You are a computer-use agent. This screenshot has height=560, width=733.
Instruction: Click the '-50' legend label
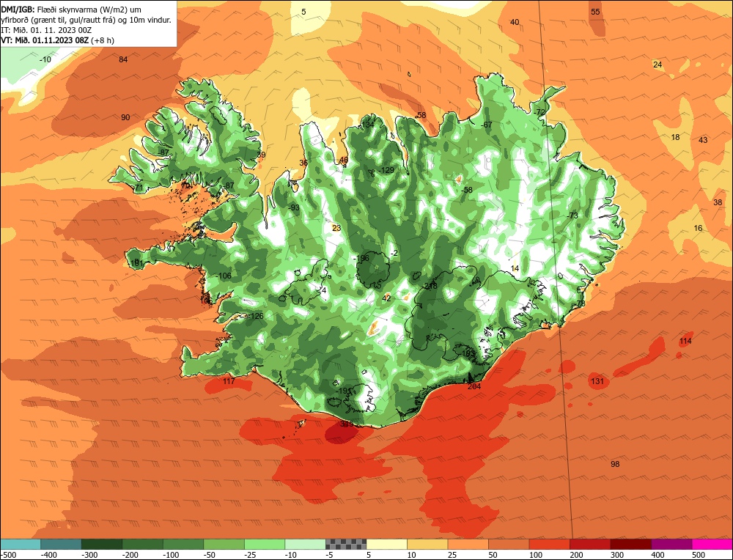(210, 555)
